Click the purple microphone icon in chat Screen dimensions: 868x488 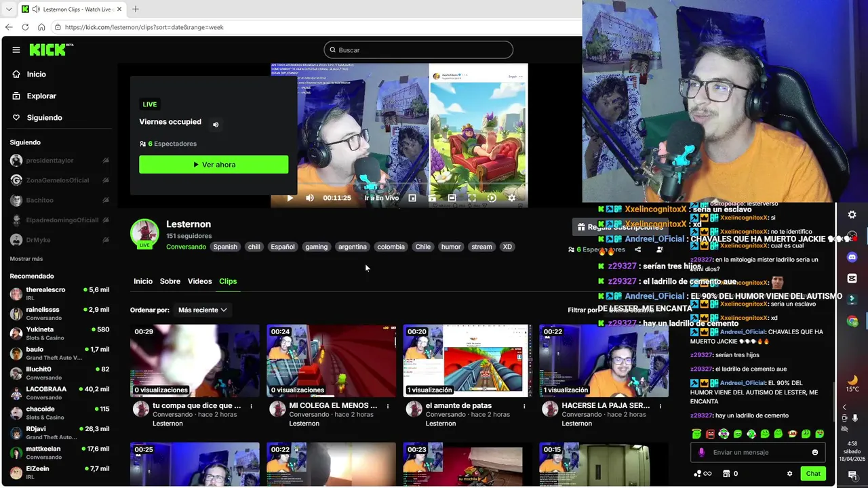(x=701, y=453)
